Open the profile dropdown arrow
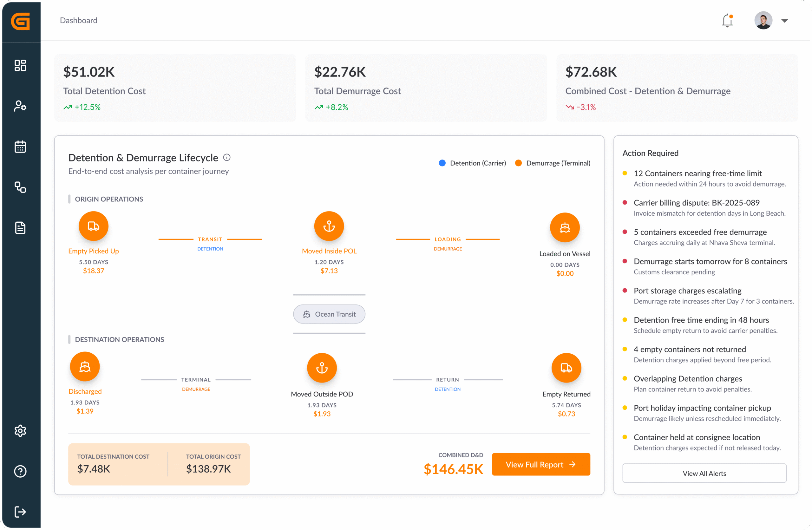Image resolution: width=812 pixels, height=530 pixels. (x=785, y=21)
